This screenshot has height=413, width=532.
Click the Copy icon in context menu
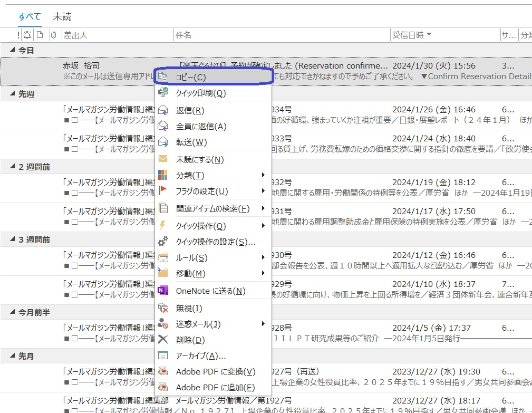(163, 77)
